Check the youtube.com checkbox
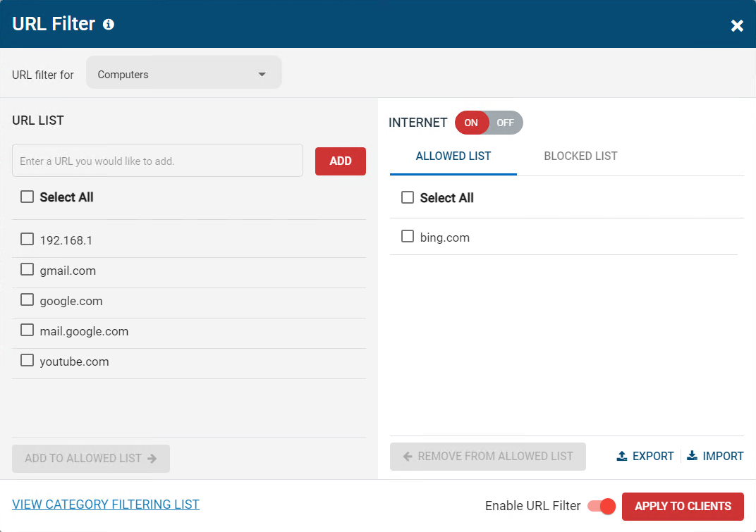756x532 pixels. [27, 361]
